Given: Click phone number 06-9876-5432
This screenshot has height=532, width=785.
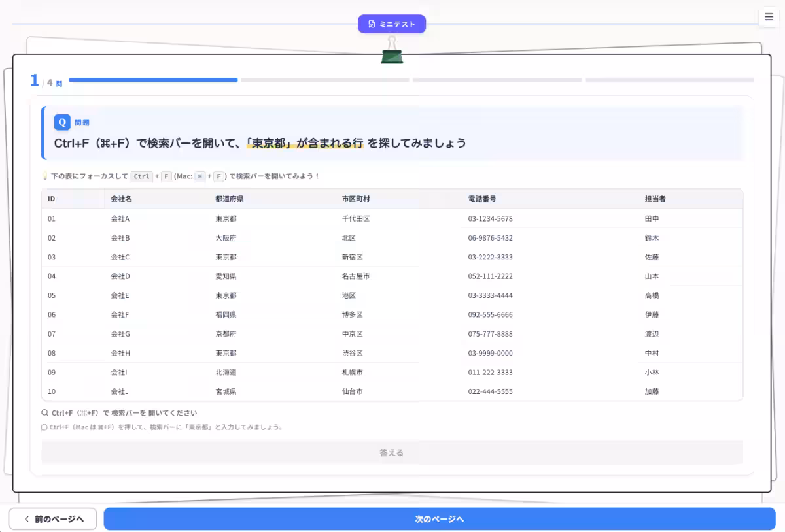Looking at the screenshot, I should click(491, 238).
